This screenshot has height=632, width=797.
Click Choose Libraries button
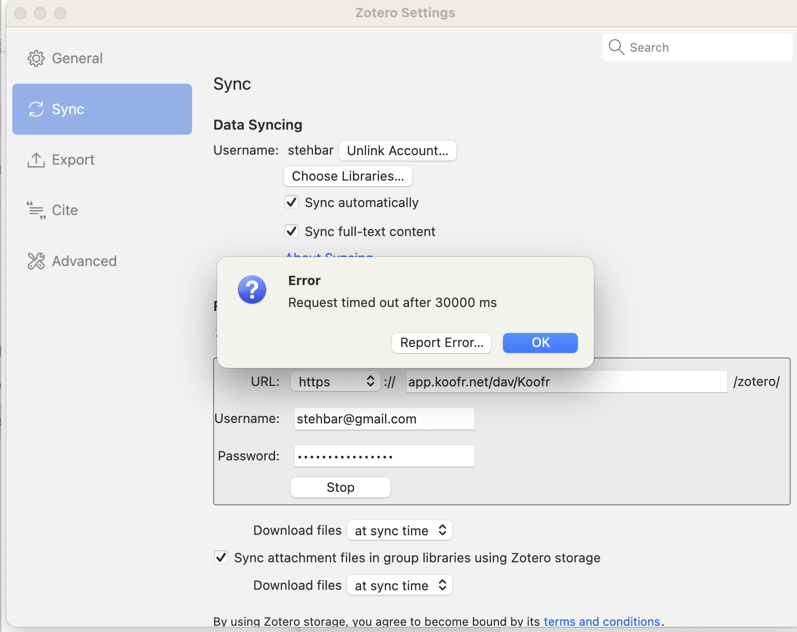[348, 176]
